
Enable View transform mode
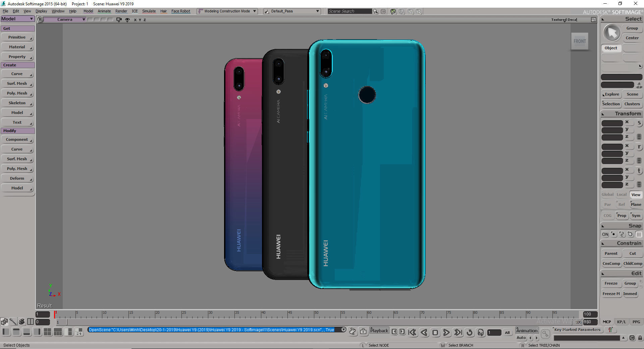(636, 195)
